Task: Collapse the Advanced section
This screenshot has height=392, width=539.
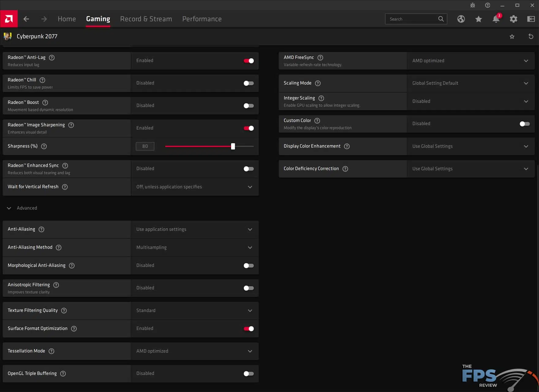Action: pos(22,208)
